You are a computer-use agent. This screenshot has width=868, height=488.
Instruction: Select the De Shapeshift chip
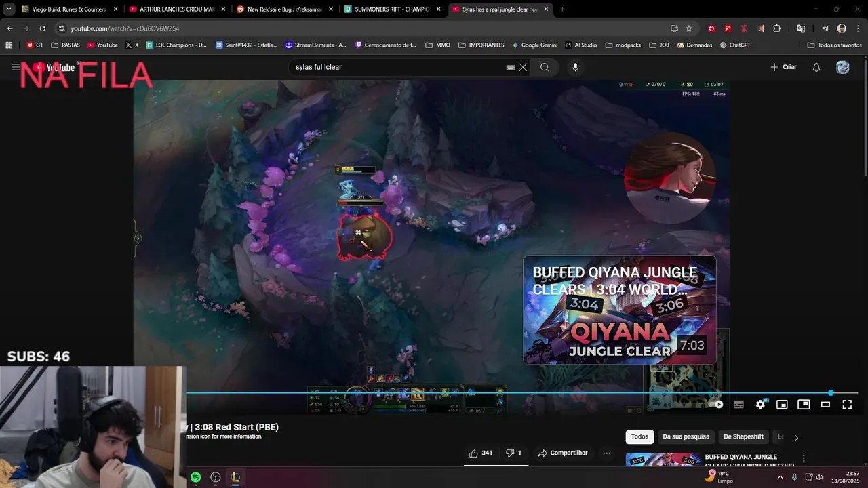pos(743,436)
